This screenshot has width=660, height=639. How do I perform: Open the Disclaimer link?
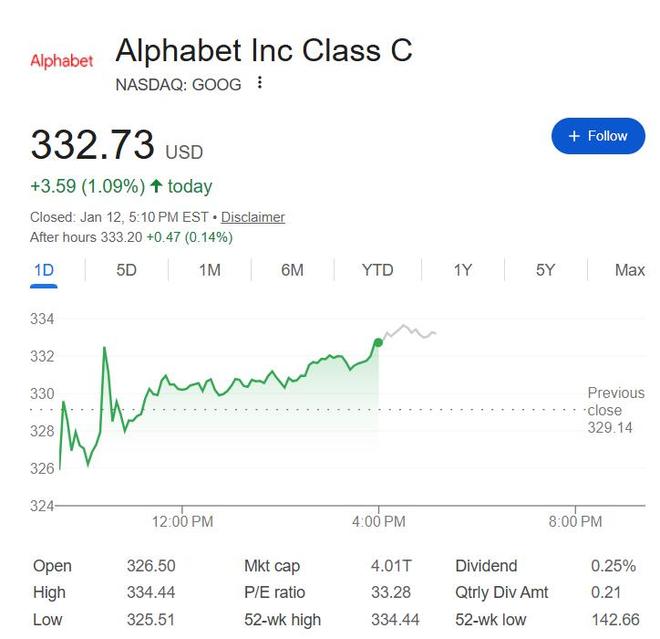pyautogui.click(x=253, y=217)
